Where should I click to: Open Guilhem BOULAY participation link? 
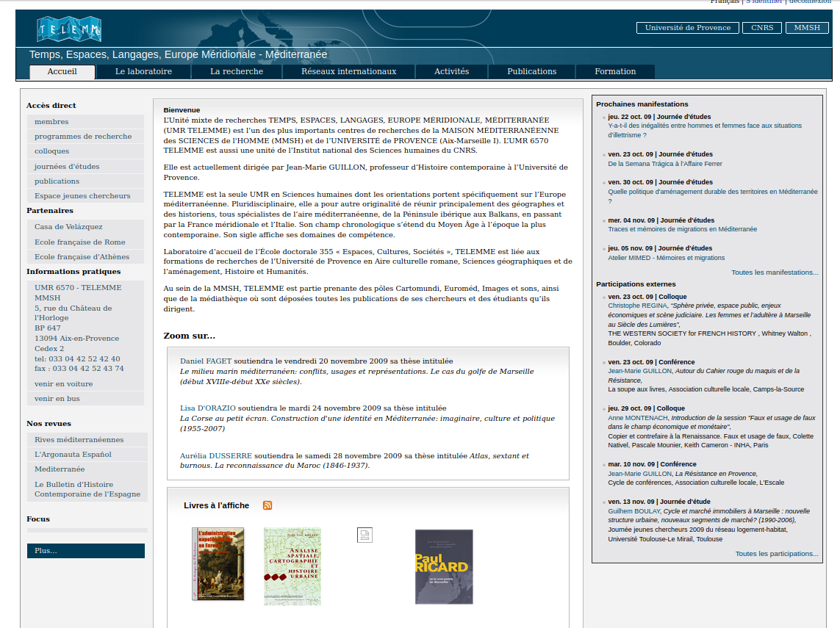(x=634, y=511)
